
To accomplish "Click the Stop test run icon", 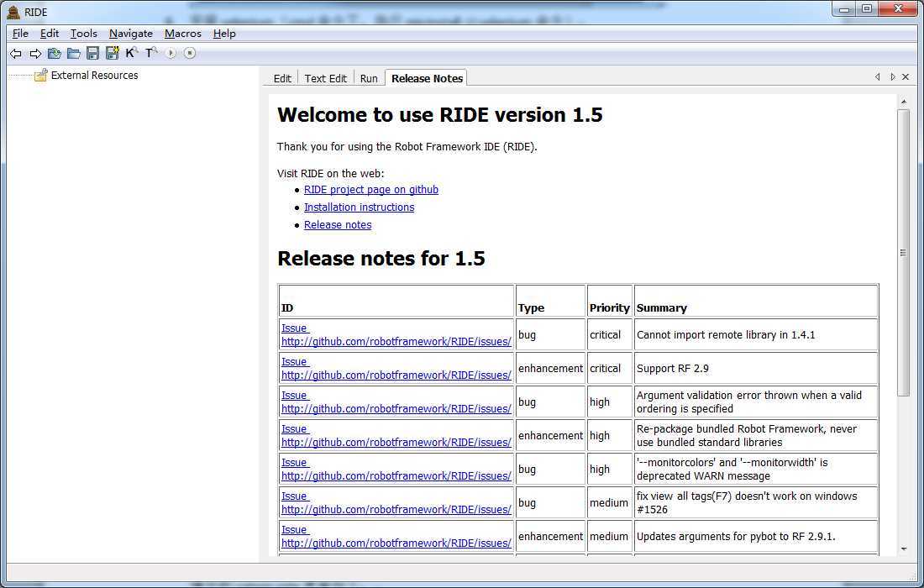I will 189,53.
